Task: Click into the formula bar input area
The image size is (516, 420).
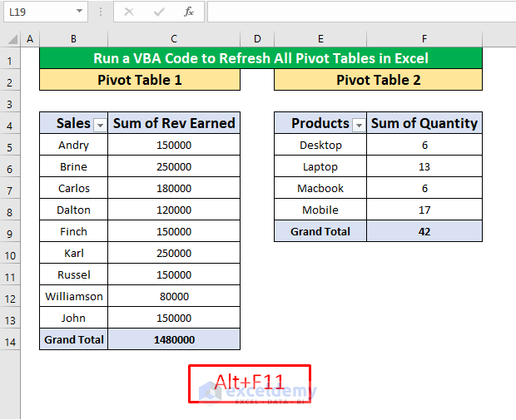Action: [361, 12]
